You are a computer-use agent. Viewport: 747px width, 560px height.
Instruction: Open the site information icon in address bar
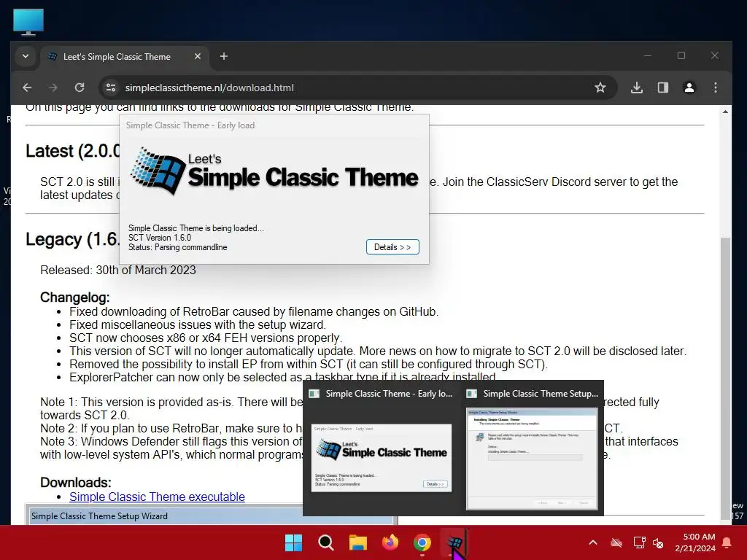[x=111, y=87]
